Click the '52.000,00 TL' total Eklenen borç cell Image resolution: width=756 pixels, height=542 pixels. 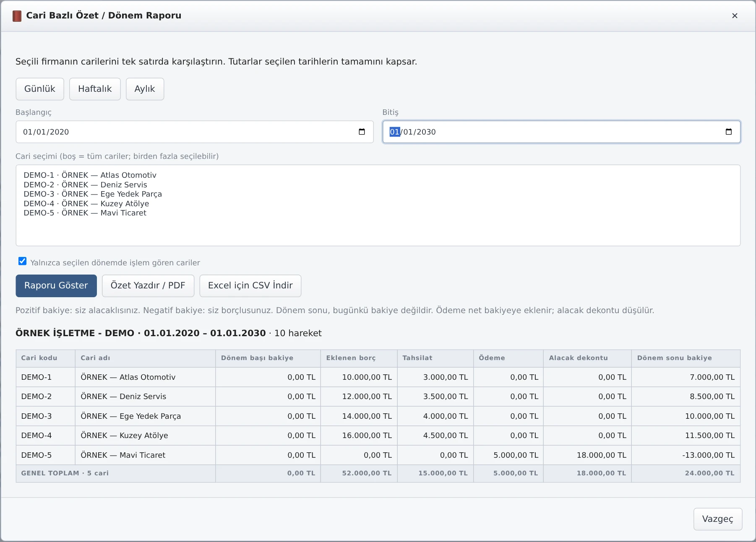tap(359, 473)
